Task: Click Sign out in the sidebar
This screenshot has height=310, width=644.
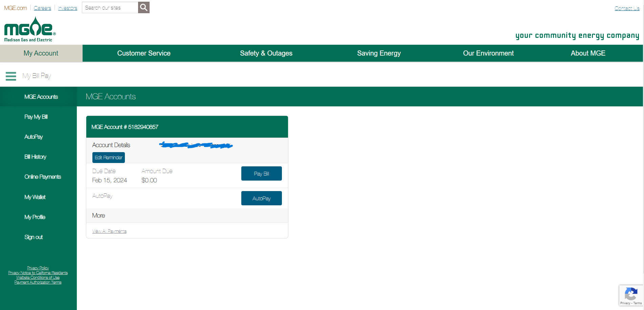Action: coord(34,237)
